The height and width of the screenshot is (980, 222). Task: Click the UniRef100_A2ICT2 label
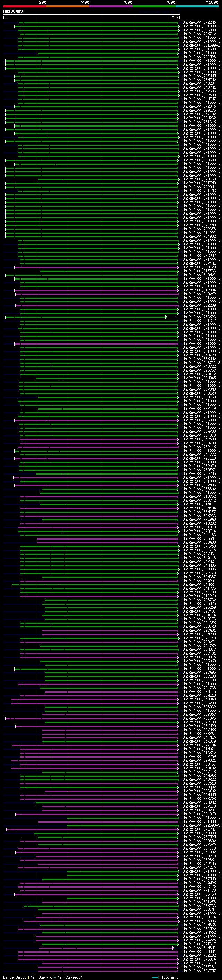pos(199,321)
